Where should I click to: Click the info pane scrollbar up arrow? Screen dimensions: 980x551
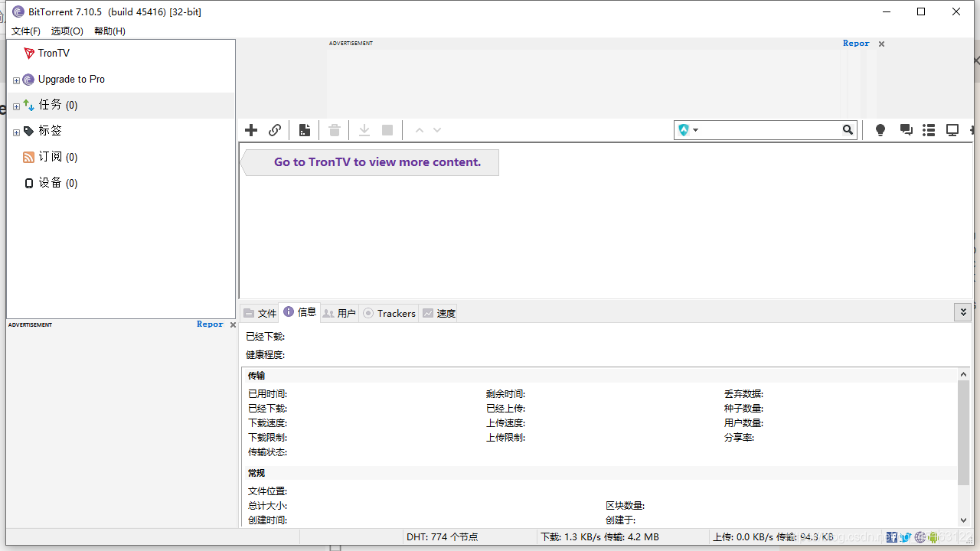(x=964, y=374)
